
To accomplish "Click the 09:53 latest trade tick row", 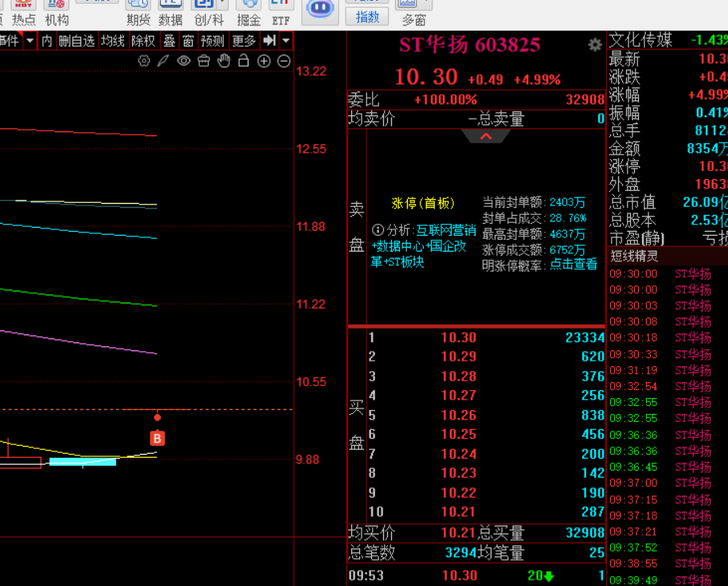I will [476, 576].
